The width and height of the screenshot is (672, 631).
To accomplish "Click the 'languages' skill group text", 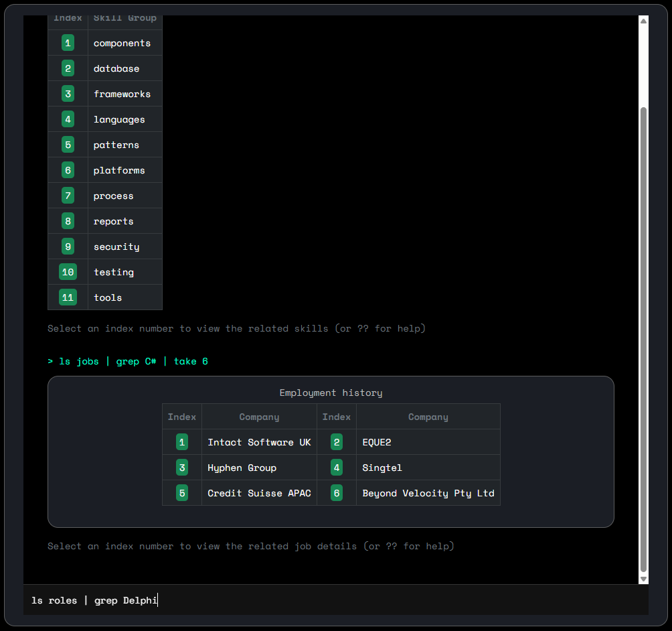I will coord(119,120).
